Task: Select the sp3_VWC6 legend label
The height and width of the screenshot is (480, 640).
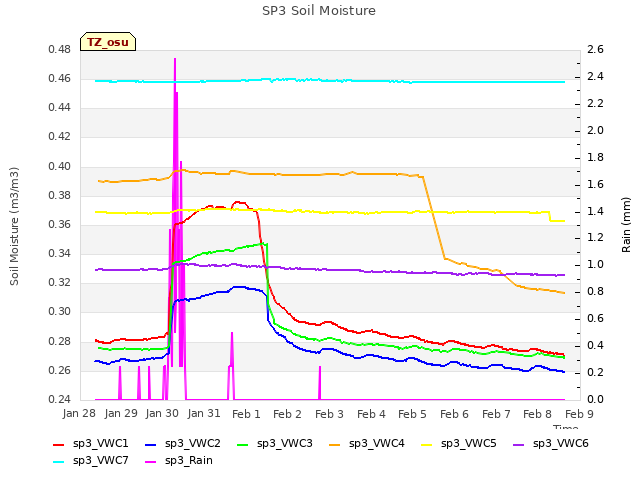Action: 560,444
